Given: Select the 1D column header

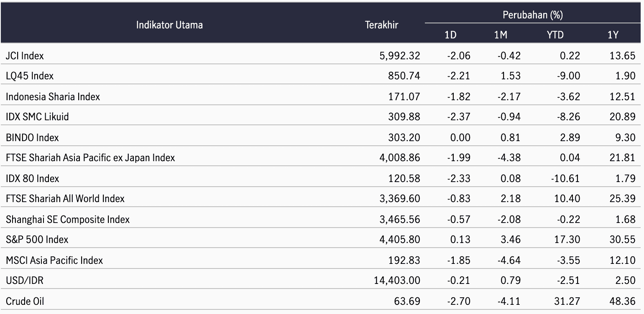Looking at the screenshot, I should click(x=450, y=35).
